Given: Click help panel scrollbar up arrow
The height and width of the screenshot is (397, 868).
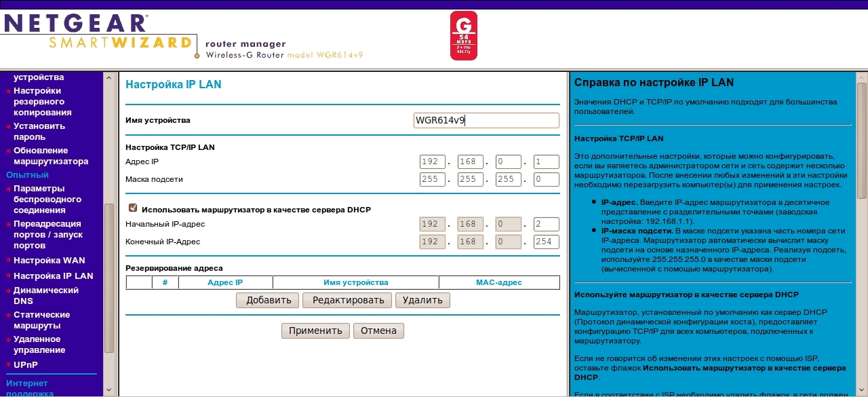Looking at the screenshot, I should coord(861,78).
